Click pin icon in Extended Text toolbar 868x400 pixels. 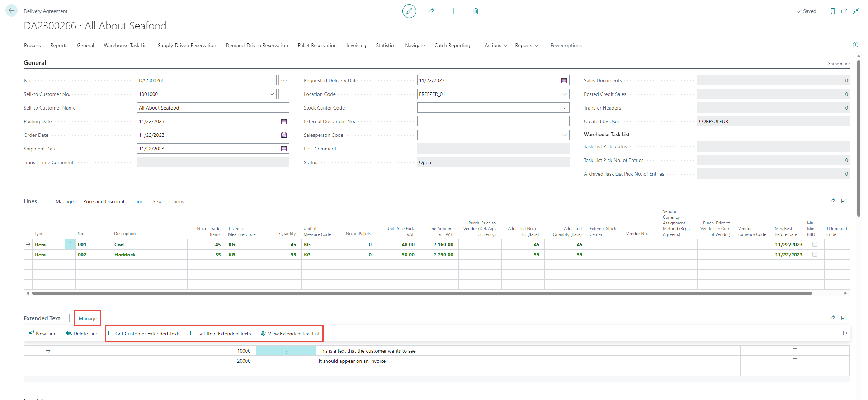click(844, 333)
